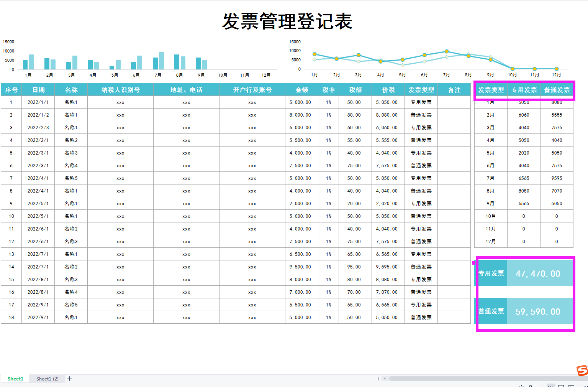Click the 10月 axis label on bar chart
588x387 pixels.
coord(223,75)
